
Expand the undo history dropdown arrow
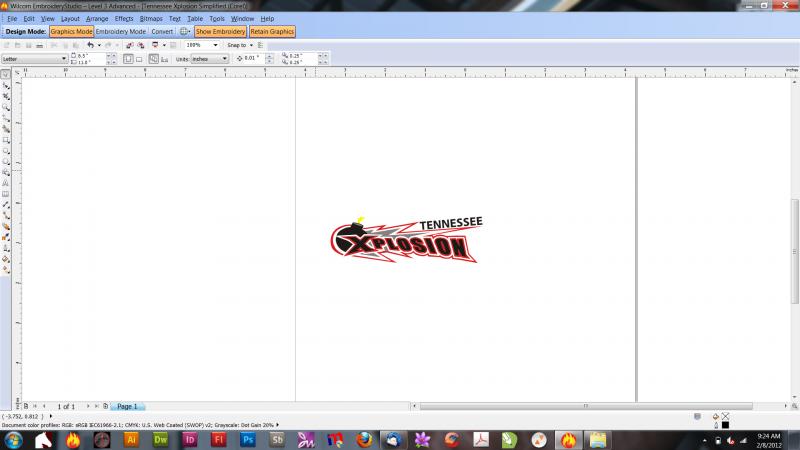point(99,45)
